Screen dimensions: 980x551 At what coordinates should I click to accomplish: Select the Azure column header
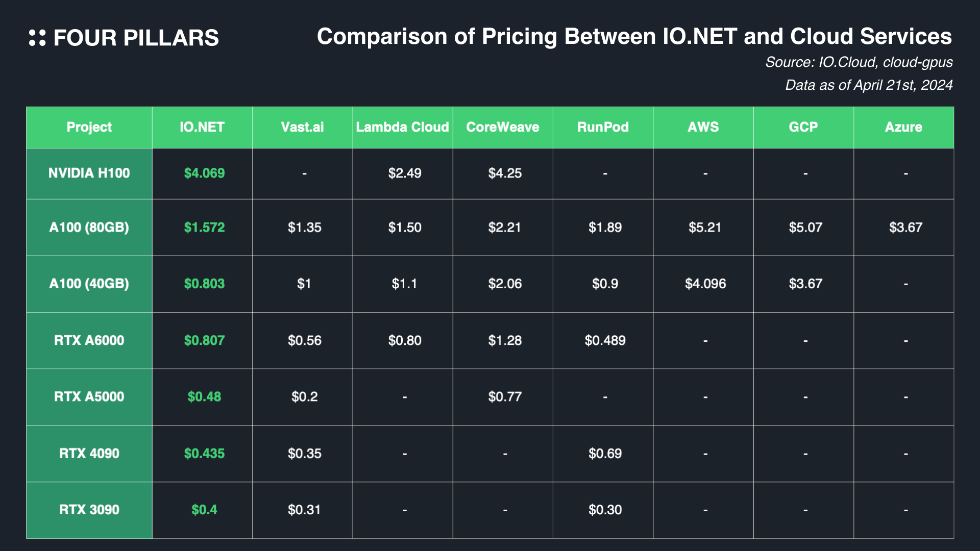coord(903,127)
